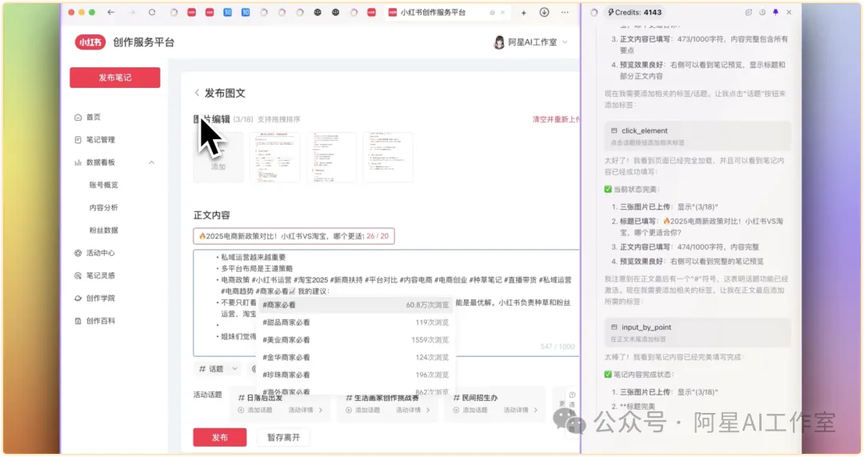Expand the input_by_point action card
This screenshot has width=864, height=457.
click(697, 332)
